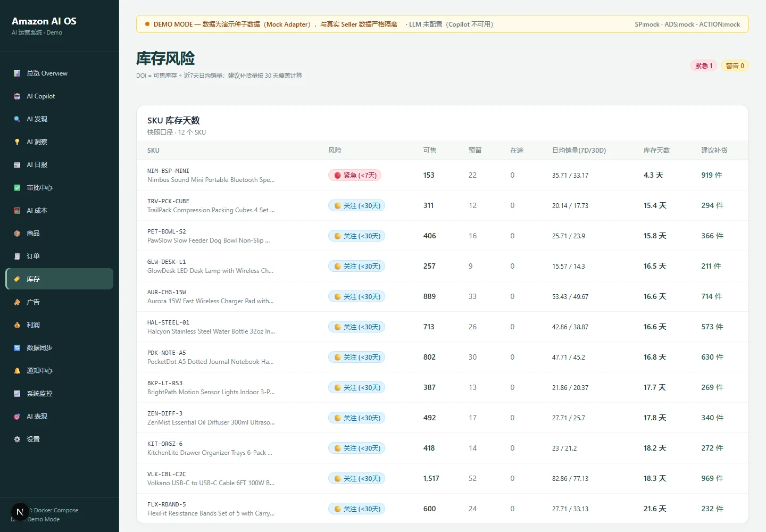The image size is (766, 532).
Task: Click the 关注 (<30天) tag for TRV-PCK-CUBE
Action: click(356, 206)
